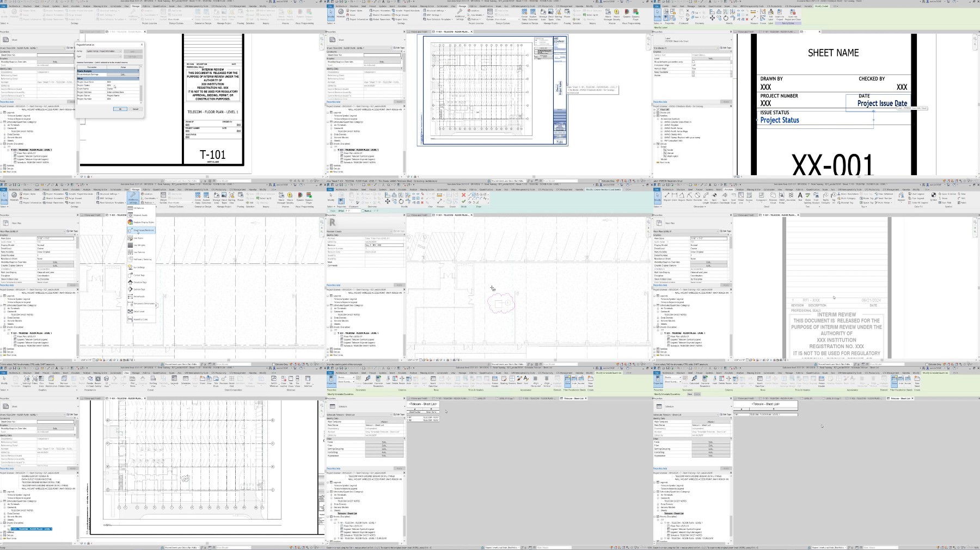Click the Project Information dialog scrollbar
The height and width of the screenshot is (550, 980).
coord(141,93)
